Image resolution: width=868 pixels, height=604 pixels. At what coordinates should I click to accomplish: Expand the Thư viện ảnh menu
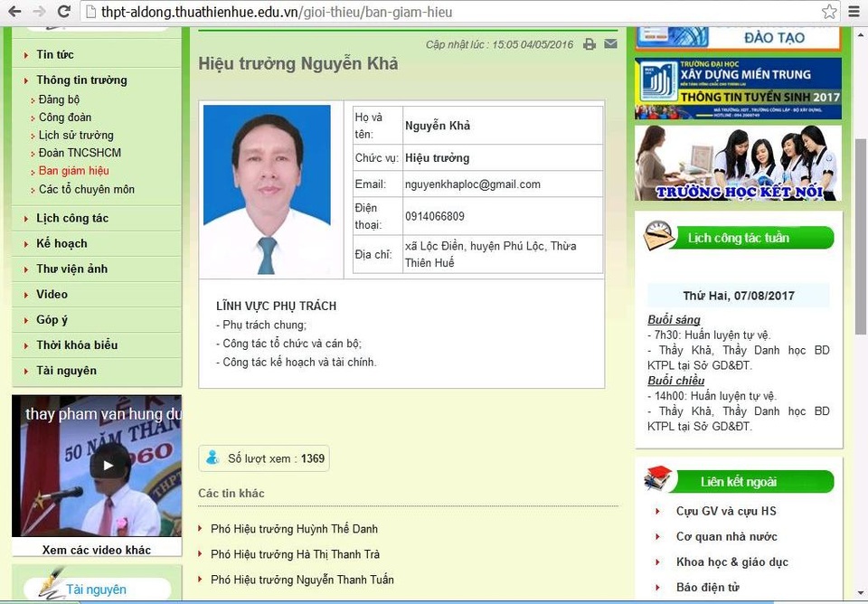tap(71, 269)
